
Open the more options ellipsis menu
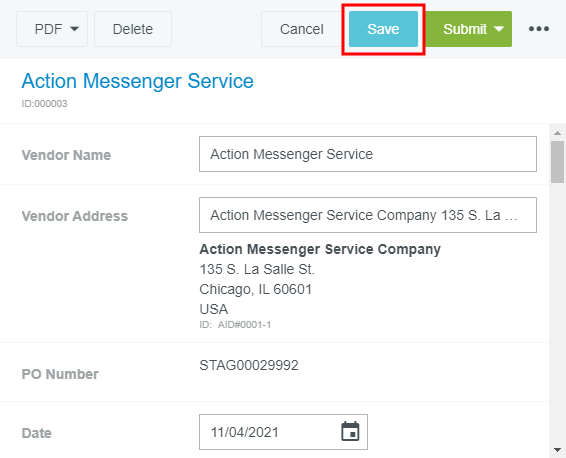click(x=539, y=29)
